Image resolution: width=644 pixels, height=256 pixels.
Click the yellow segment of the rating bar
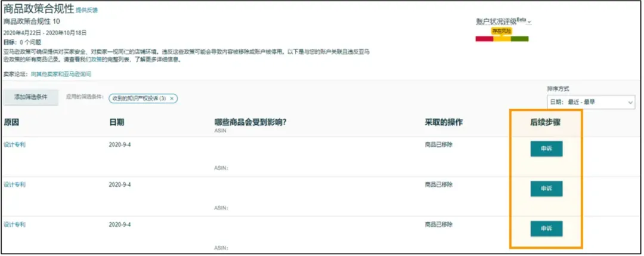[502, 39]
